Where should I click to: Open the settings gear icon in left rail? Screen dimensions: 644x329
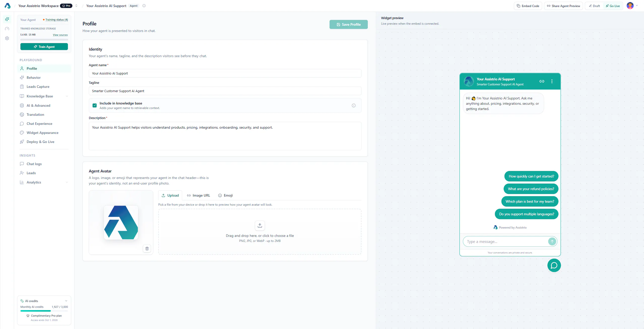7,38
